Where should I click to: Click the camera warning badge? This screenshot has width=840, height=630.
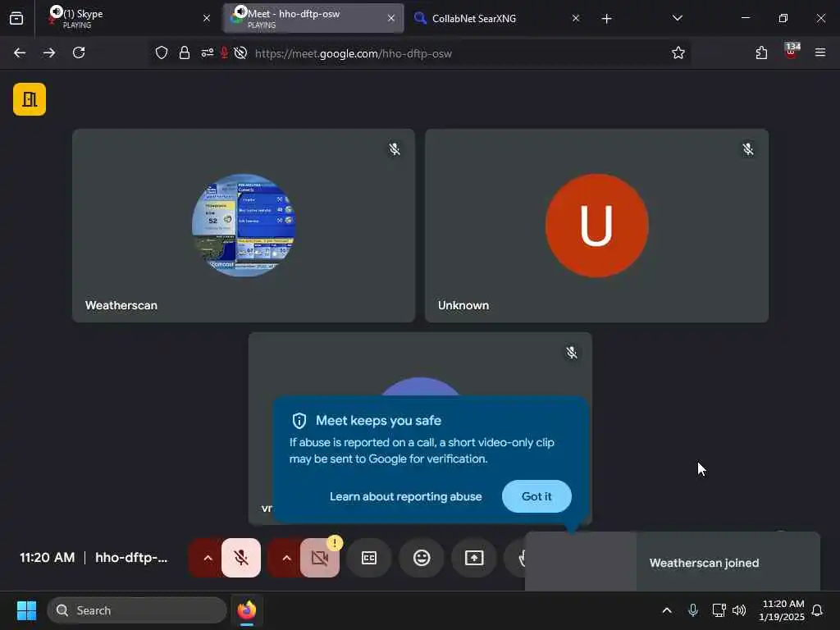click(x=335, y=543)
